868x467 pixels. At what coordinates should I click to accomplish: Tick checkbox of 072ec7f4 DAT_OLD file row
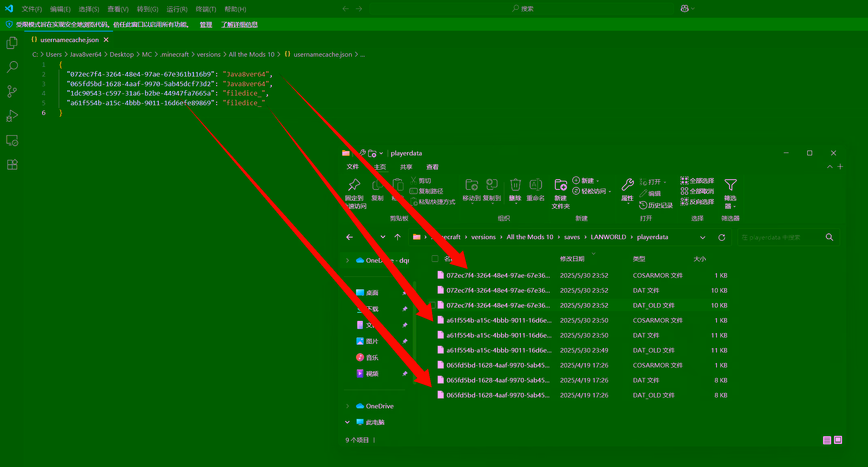pos(432,305)
